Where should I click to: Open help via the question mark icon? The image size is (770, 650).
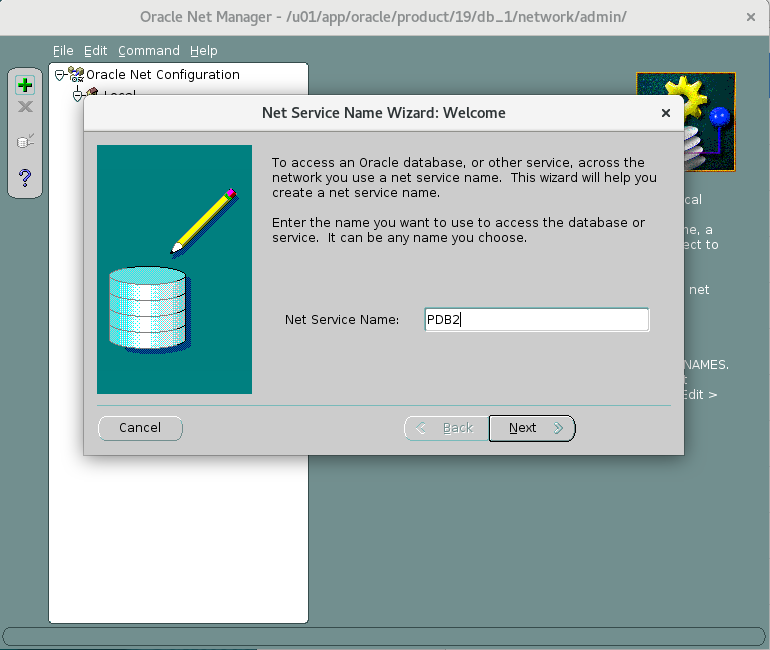[x=25, y=177]
